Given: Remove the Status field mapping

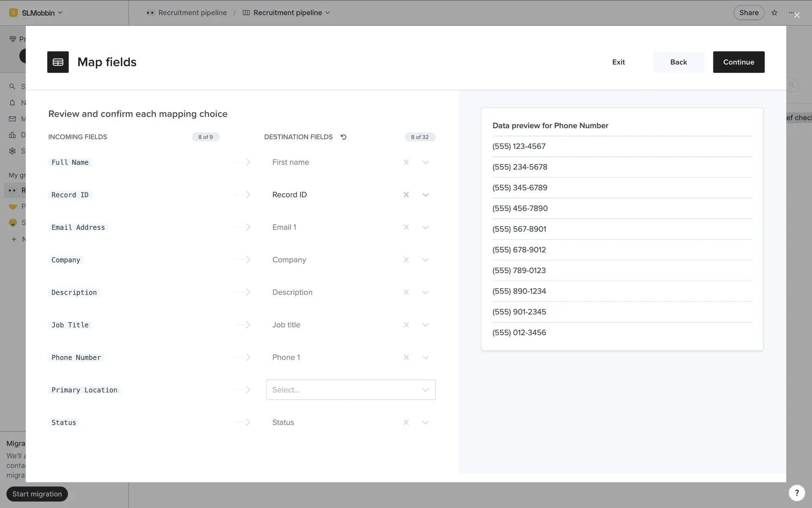Looking at the screenshot, I should [x=406, y=422].
